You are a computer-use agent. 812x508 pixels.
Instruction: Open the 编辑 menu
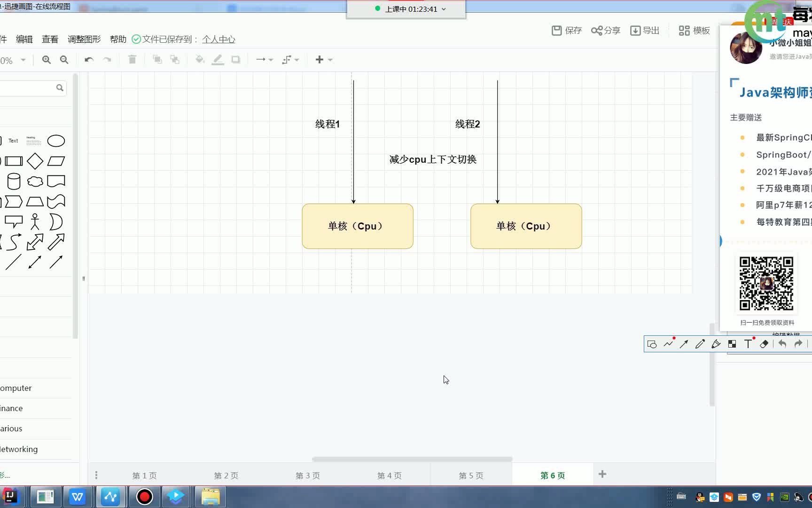[x=24, y=40]
